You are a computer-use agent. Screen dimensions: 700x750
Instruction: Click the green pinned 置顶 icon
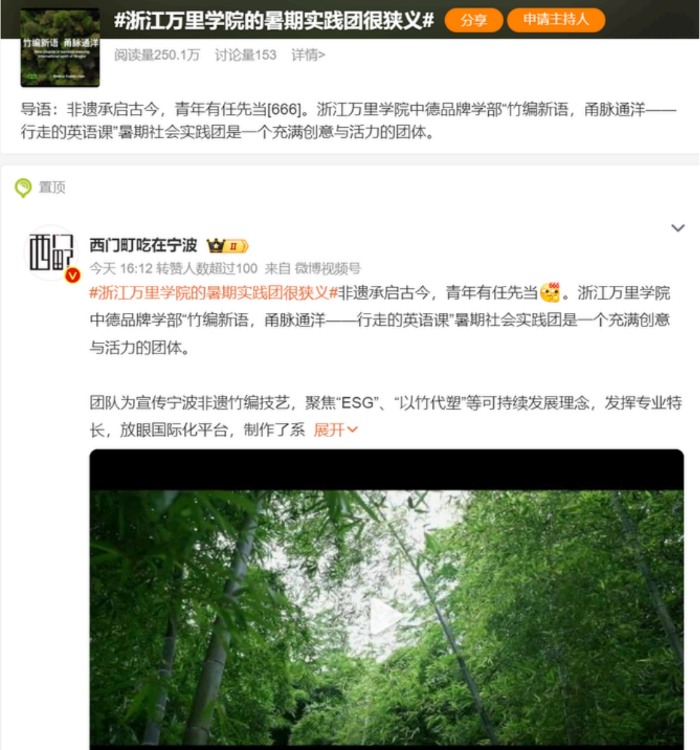pos(23,187)
